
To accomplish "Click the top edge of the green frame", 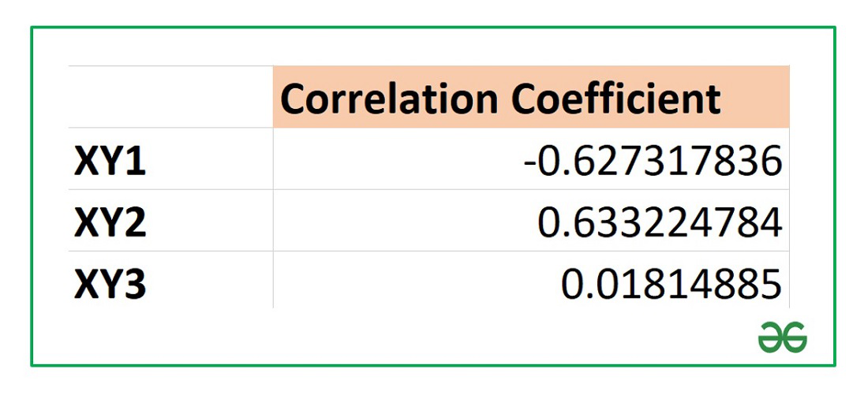I will 432,27.
